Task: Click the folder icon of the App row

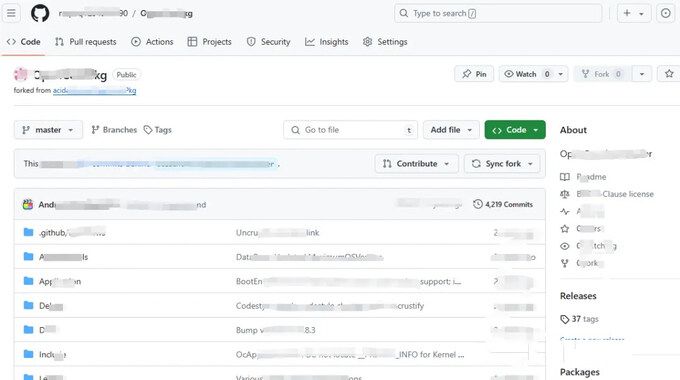Action: coord(28,281)
